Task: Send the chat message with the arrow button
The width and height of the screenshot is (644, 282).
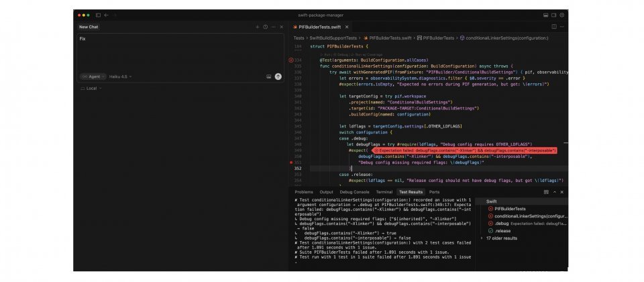Action: [x=278, y=77]
